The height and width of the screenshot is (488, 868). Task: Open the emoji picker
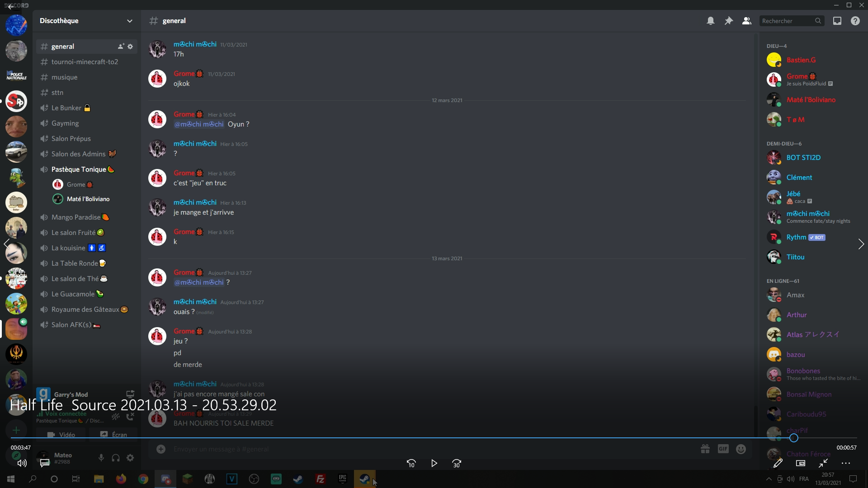(x=741, y=449)
